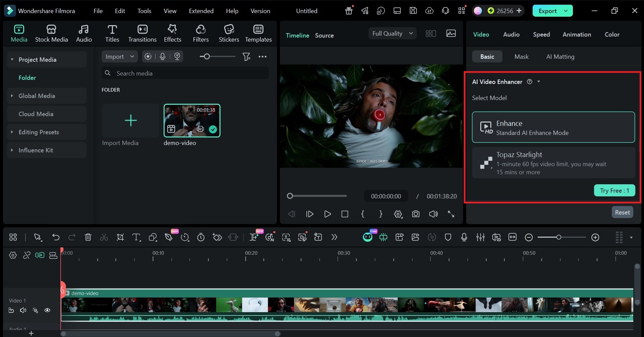
Task: Open the Templates panel
Action: 258,33
